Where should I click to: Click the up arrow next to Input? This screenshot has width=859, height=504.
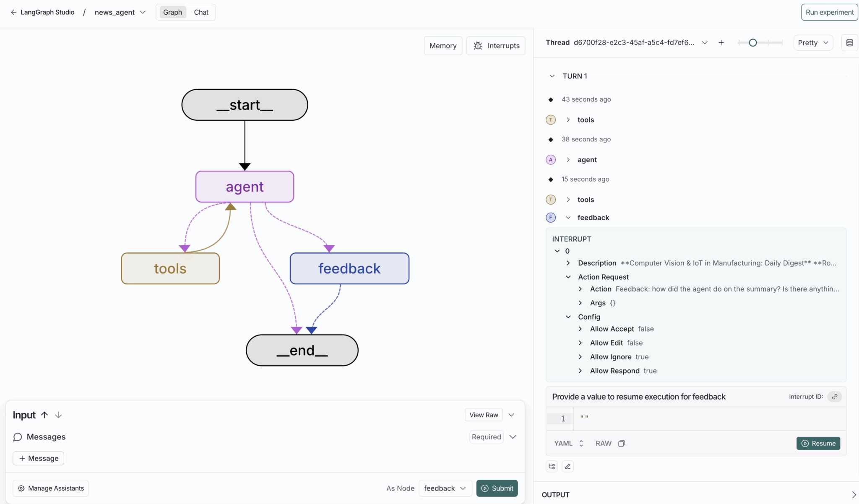(44, 415)
